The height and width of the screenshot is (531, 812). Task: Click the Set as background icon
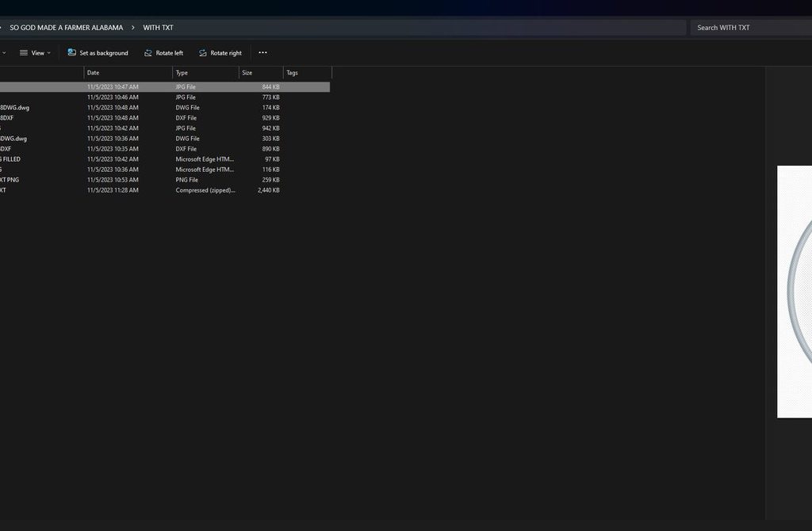click(x=72, y=53)
